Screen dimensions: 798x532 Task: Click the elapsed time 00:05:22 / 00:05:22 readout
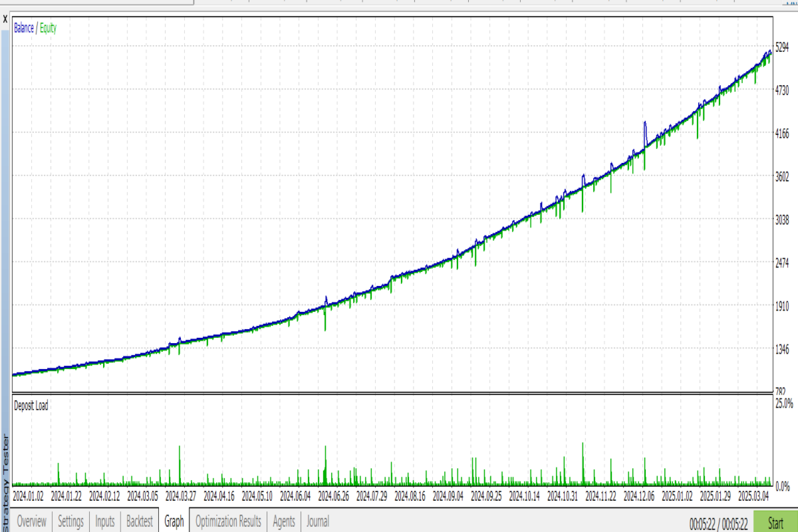pyautogui.click(x=718, y=523)
